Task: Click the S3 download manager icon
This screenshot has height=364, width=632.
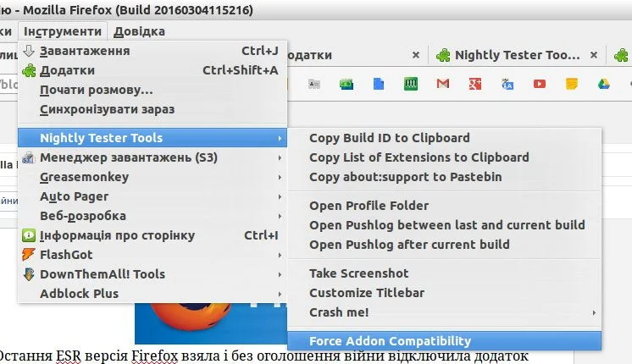Action: (29, 157)
